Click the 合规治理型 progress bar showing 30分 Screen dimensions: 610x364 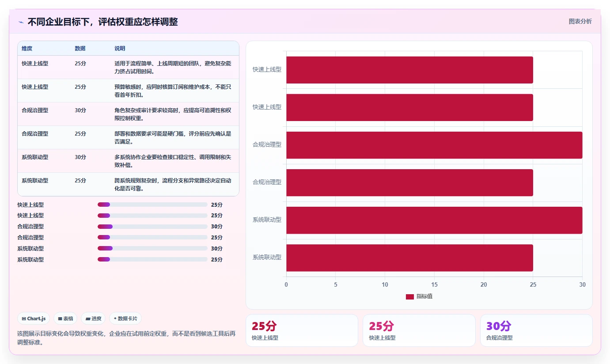point(152,226)
